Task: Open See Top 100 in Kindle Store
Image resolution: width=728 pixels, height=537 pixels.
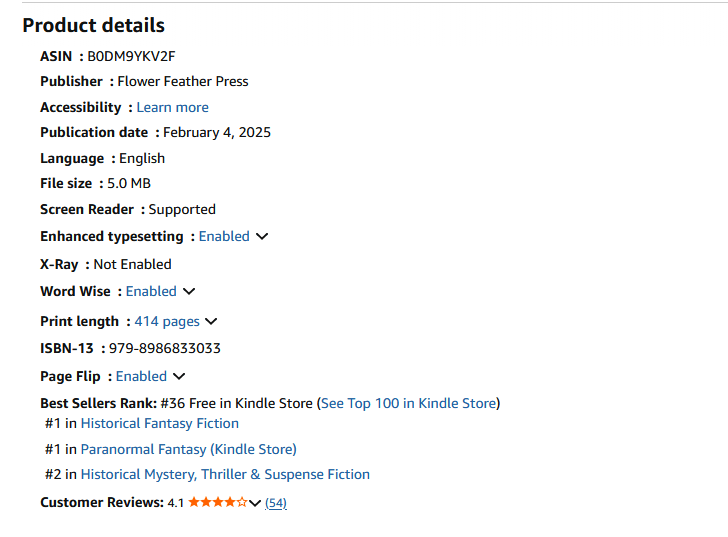Action: coord(408,403)
